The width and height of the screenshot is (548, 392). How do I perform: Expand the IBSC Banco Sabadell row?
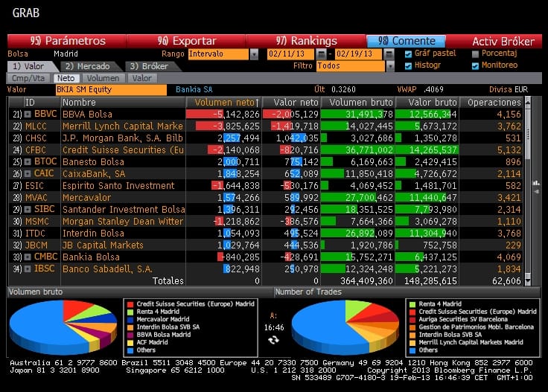[x=28, y=269]
